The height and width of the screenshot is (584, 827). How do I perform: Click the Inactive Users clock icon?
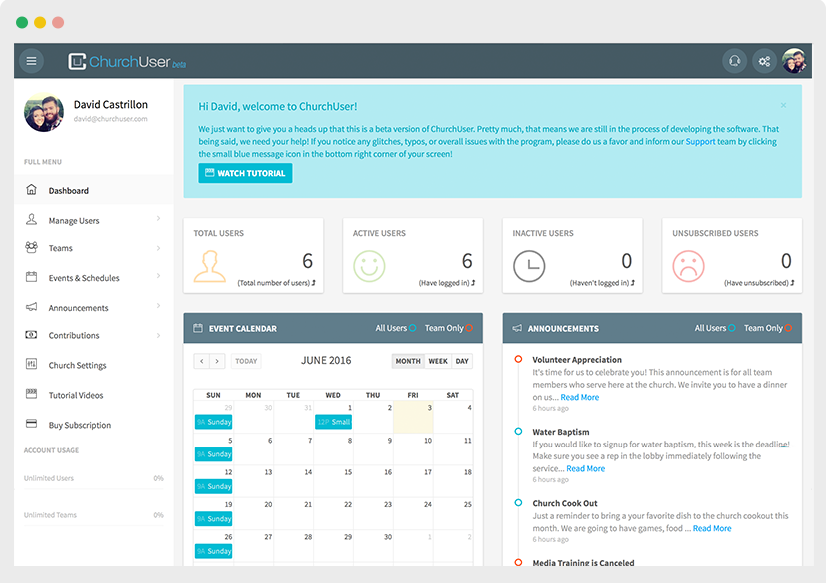[529, 266]
